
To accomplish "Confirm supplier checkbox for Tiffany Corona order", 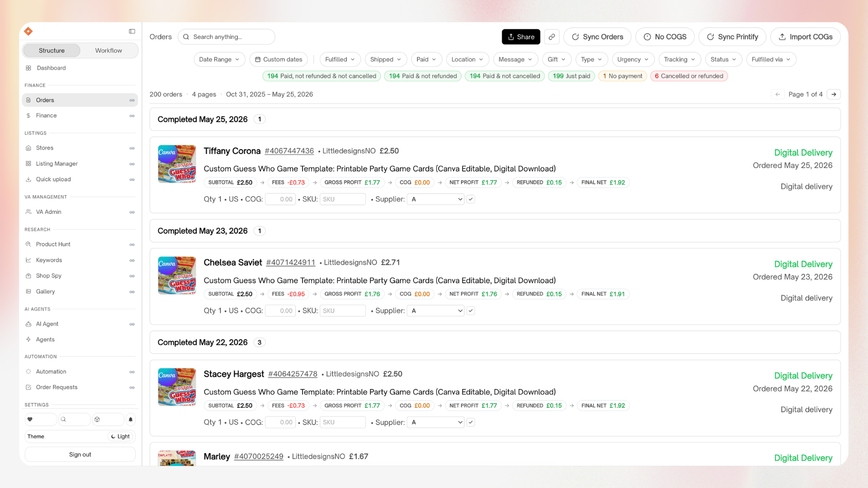I will pos(471,199).
